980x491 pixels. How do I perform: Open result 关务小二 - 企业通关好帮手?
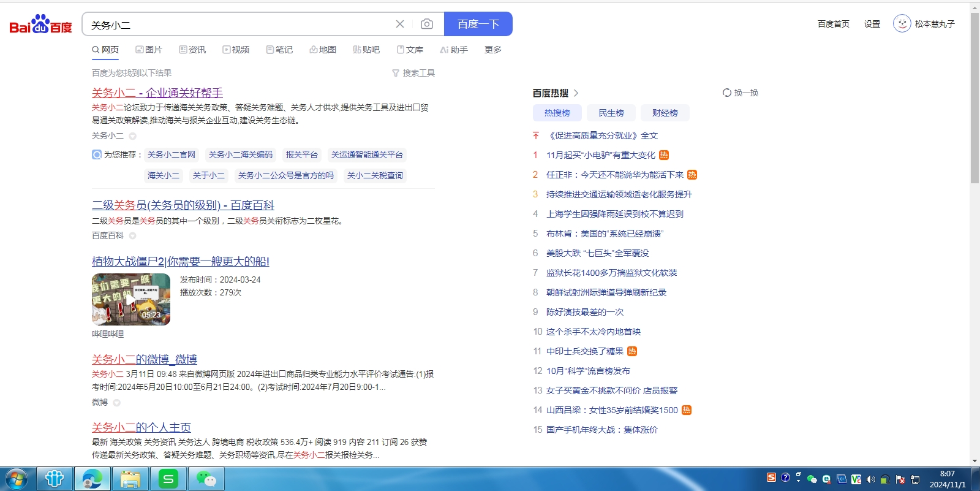(x=157, y=93)
